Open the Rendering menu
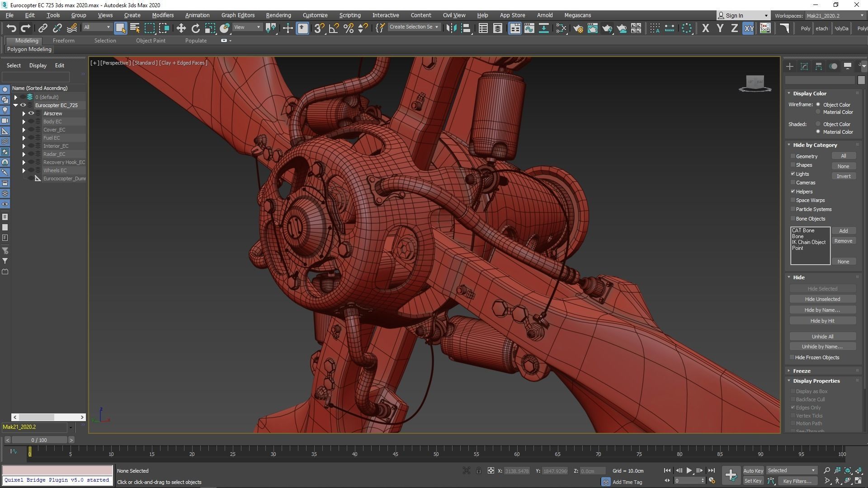868x488 pixels. [x=278, y=15]
